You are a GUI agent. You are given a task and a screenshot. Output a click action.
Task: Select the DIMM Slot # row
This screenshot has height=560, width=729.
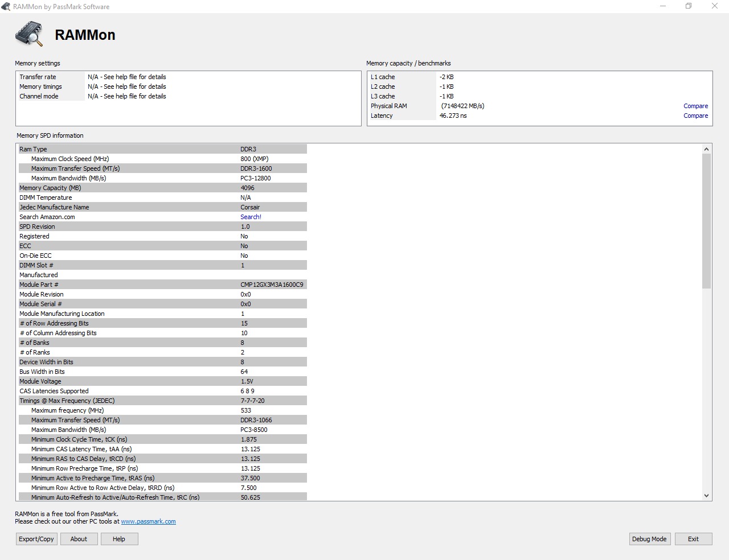coord(163,265)
